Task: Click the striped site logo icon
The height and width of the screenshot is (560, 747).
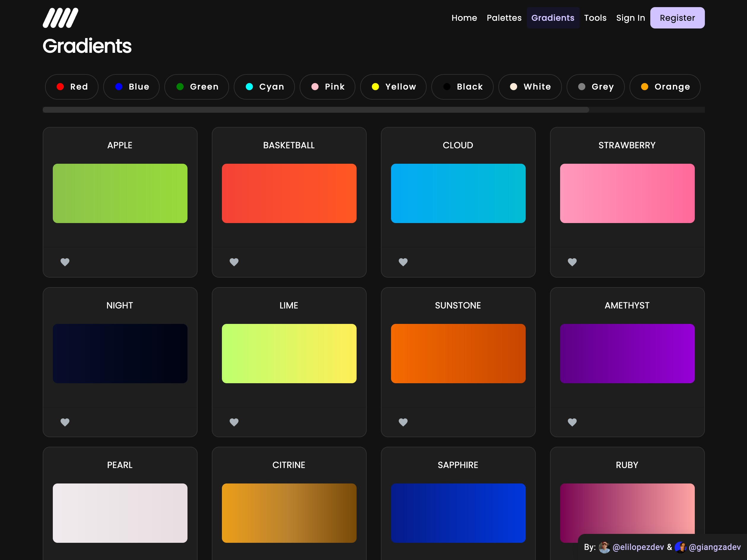Action: click(x=61, y=18)
